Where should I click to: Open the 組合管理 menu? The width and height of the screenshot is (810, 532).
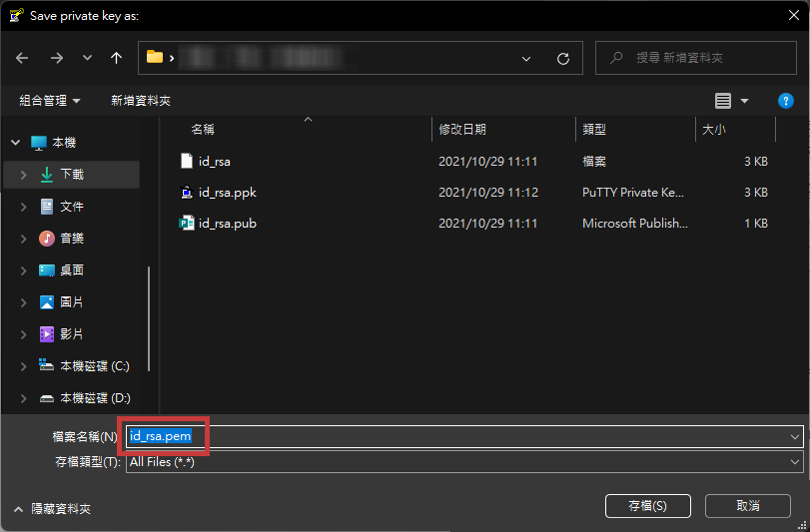pyautogui.click(x=50, y=101)
